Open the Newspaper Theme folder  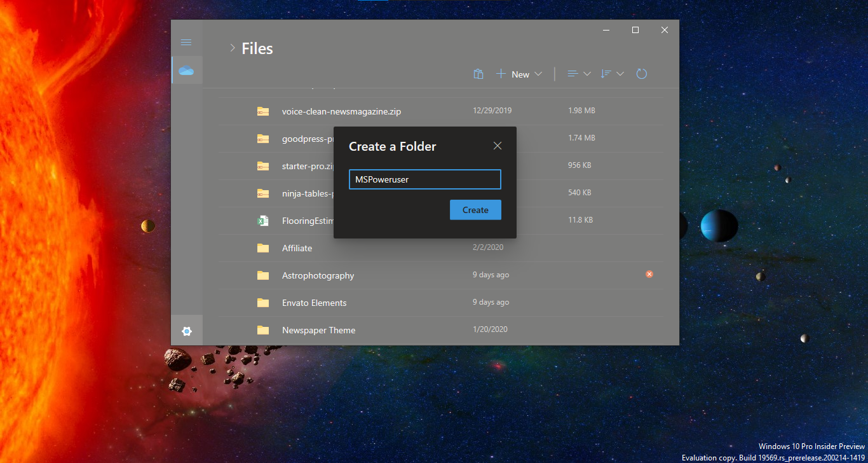(318, 330)
